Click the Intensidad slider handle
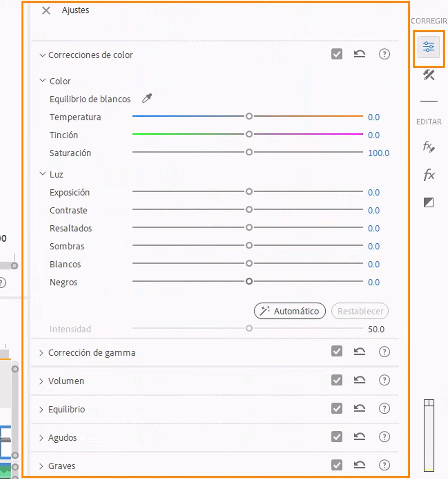 tap(249, 328)
